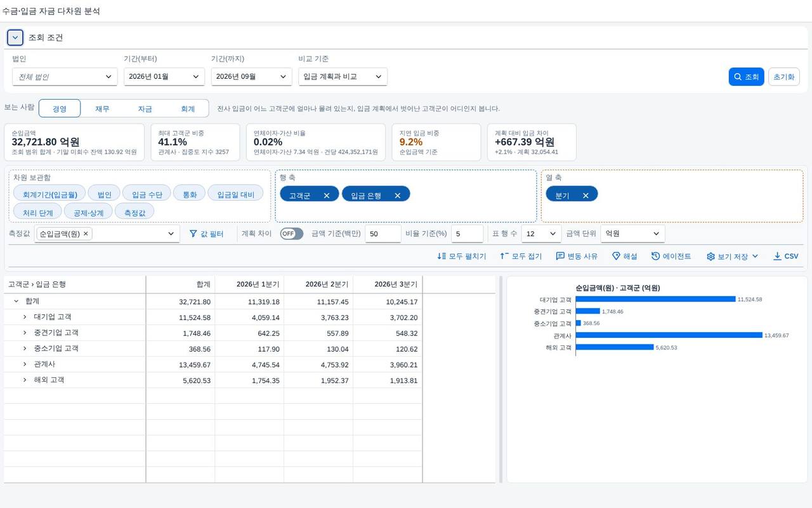
Task: Click 모두 접기 collapse all icon
Action: coord(504,257)
